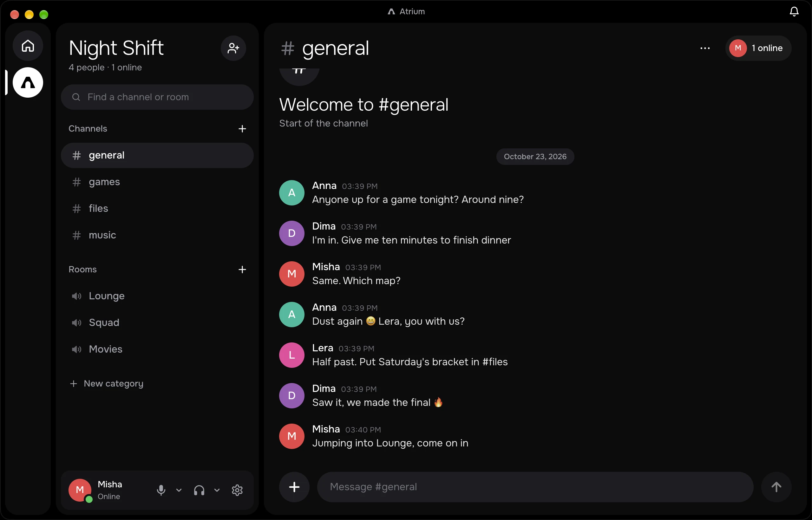Click Anna's avatar on the 'Dust again' message
The width and height of the screenshot is (812, 520).
291,315
